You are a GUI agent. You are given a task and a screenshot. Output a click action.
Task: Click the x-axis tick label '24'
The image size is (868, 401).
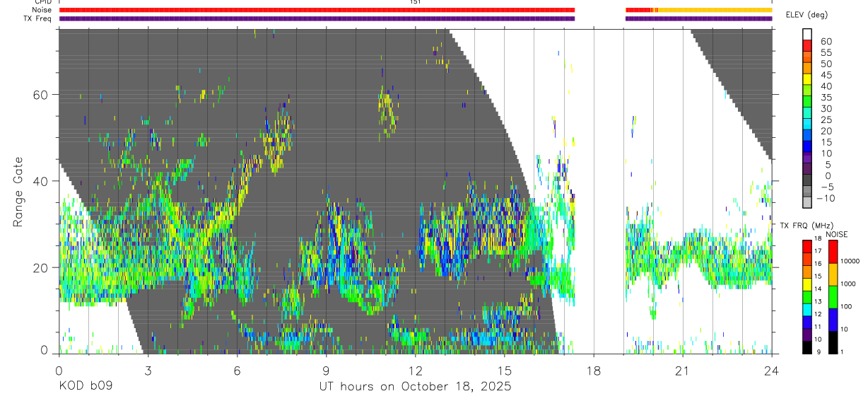coord(771,371)
